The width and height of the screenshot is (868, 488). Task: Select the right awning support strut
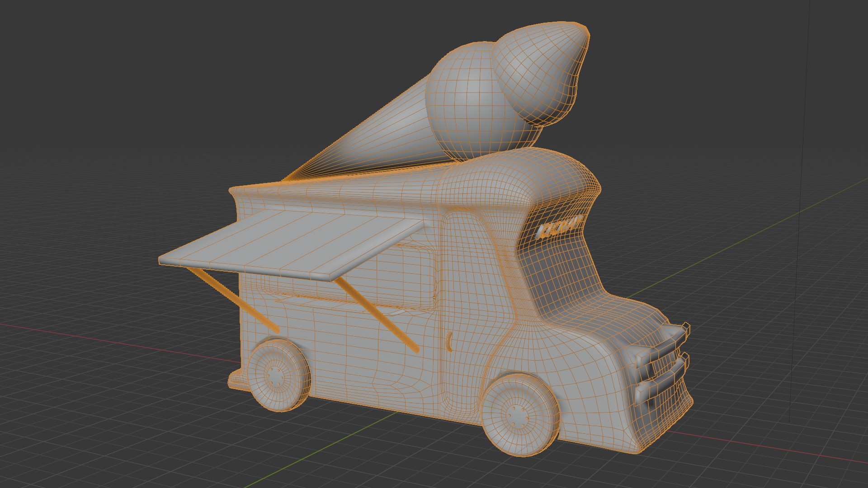point(377,314)
